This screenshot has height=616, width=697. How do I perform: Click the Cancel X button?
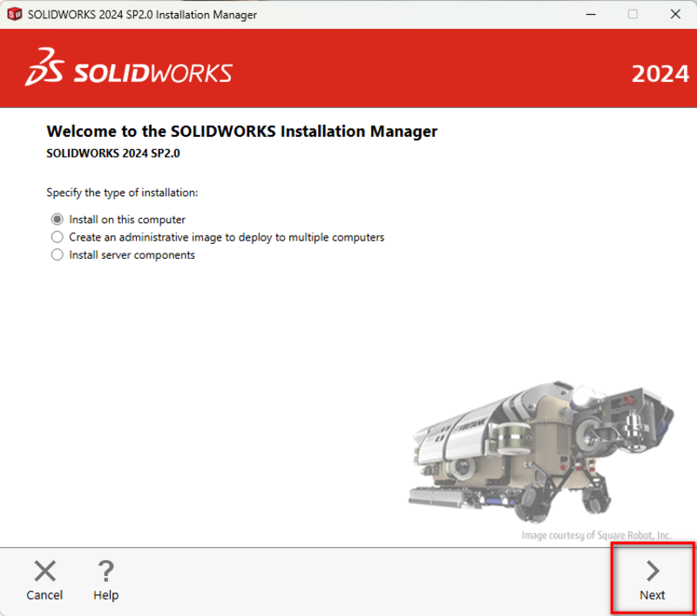[44, 580]
